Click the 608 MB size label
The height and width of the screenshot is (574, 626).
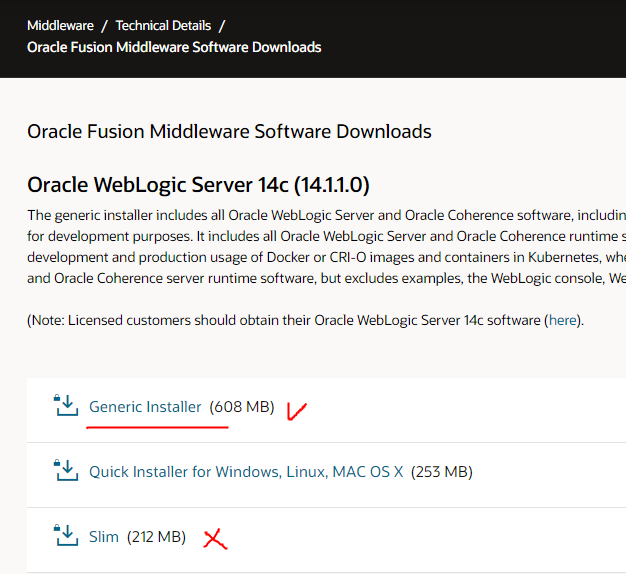[241, 407]
